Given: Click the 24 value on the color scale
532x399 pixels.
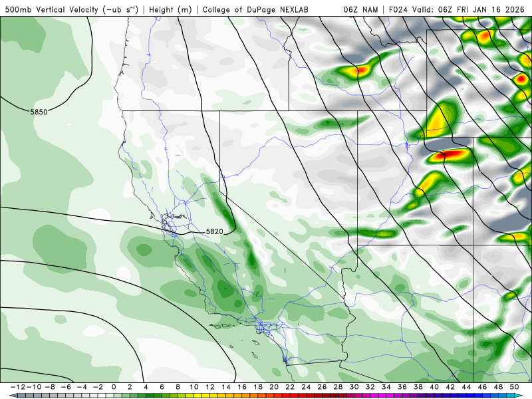Looking at the screenshot, I should tap(306, 387).
